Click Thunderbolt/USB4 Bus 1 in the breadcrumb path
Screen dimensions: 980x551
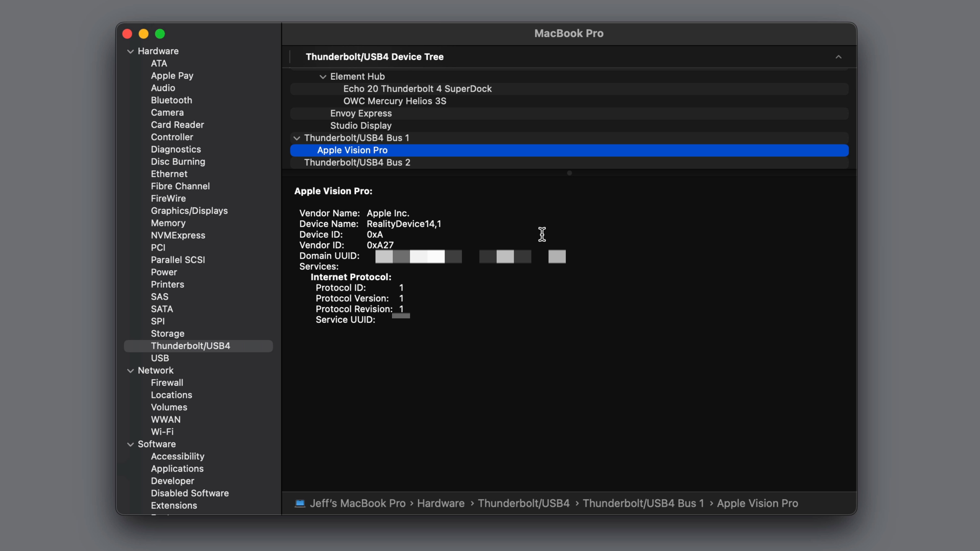(644, 503)
